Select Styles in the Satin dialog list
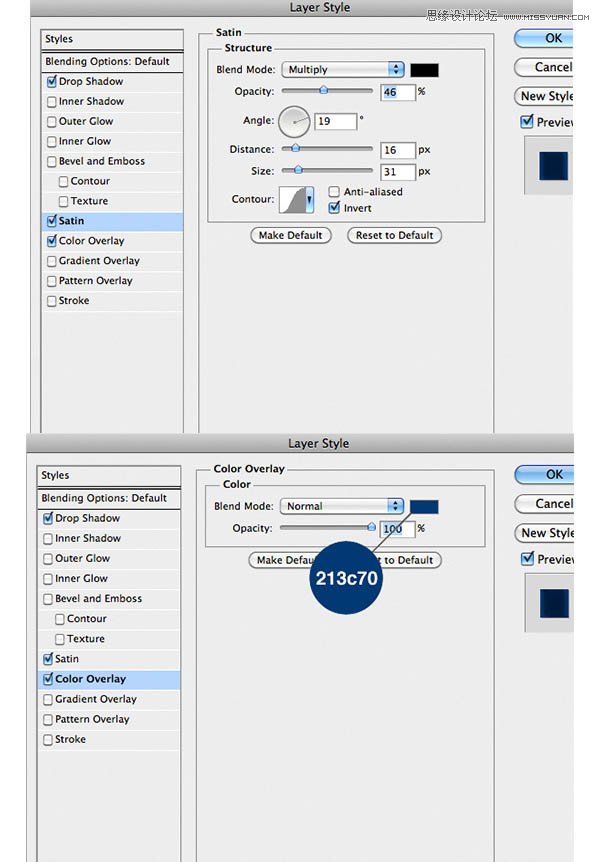 pyautogui.click(x=112, y=39)
